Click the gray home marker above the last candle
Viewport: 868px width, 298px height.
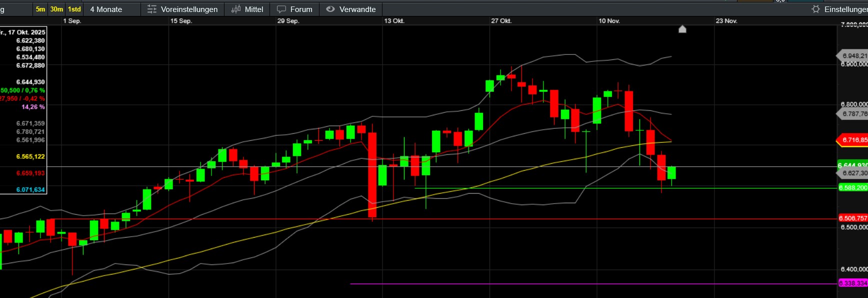tap(682, 29)
